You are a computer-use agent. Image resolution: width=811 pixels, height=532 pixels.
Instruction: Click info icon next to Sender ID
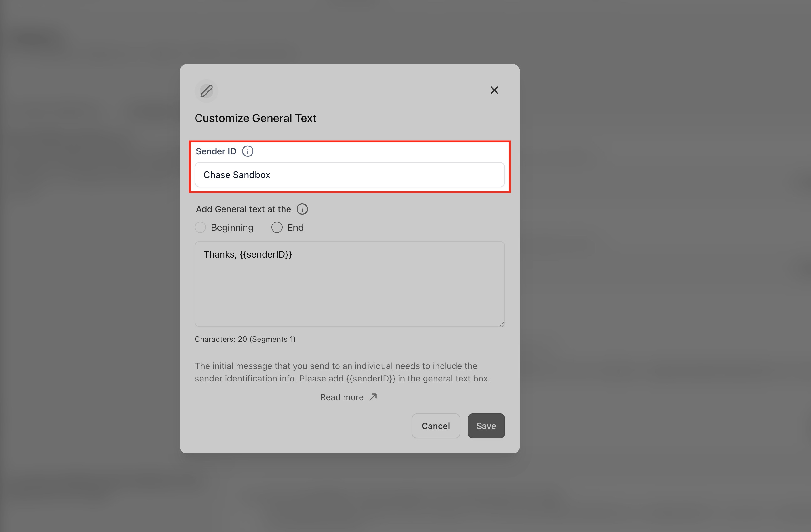(248, 151)
